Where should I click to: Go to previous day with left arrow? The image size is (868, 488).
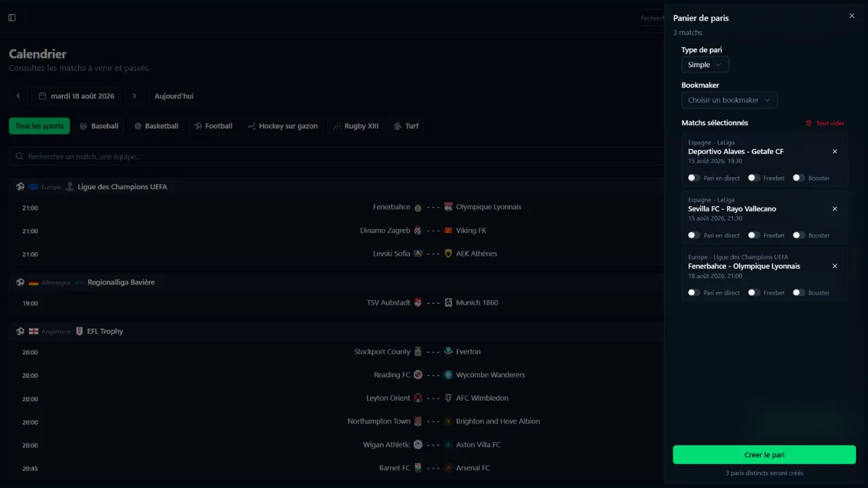(x=18, y=96)
